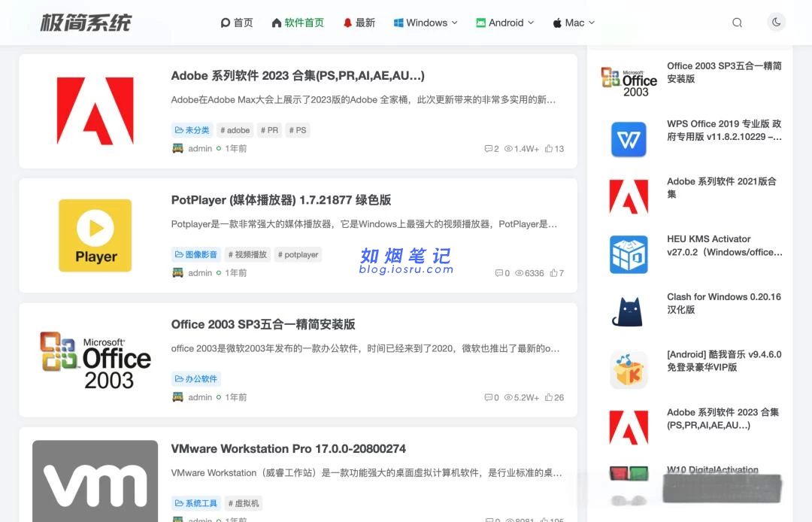Open sidebar WPS Office 2019 专业版 link
Screen dimensions: 812x522
click(x=724, y=130)
